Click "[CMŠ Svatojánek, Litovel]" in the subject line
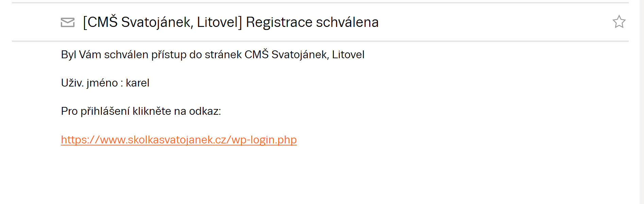 pyautogui.click(x=163, y=22)
